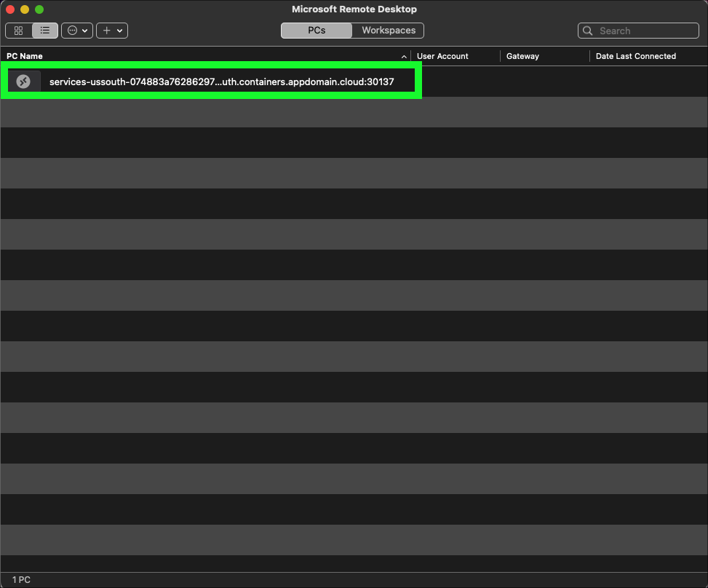Switch to list view layout
The height and width of the screenshot is (588, 708).
[45, 31]
